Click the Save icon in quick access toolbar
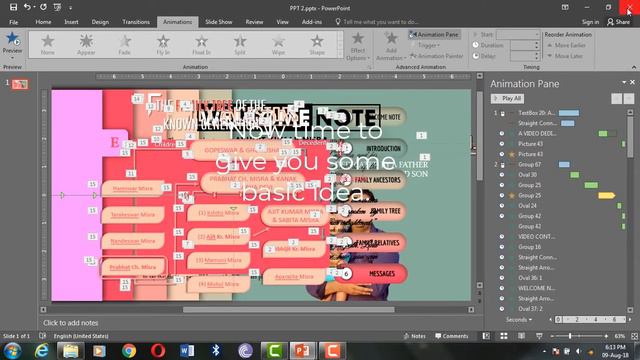 click(x=13, y=7)
